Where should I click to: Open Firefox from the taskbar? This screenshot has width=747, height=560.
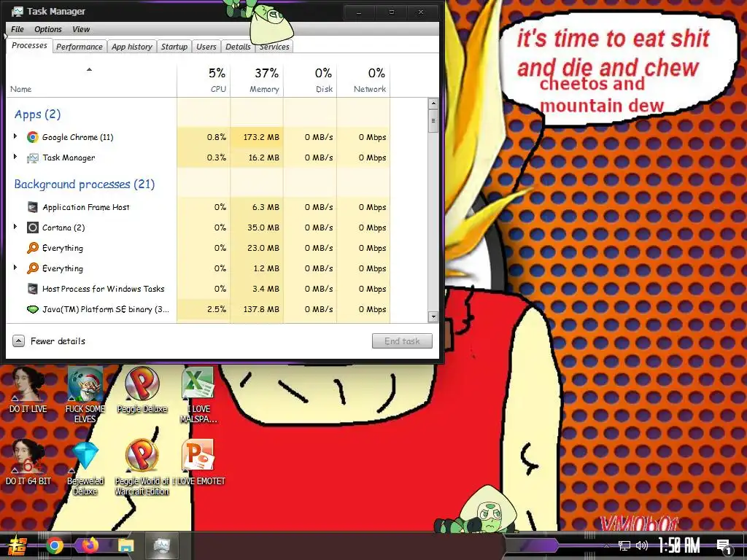coord(90,545)
